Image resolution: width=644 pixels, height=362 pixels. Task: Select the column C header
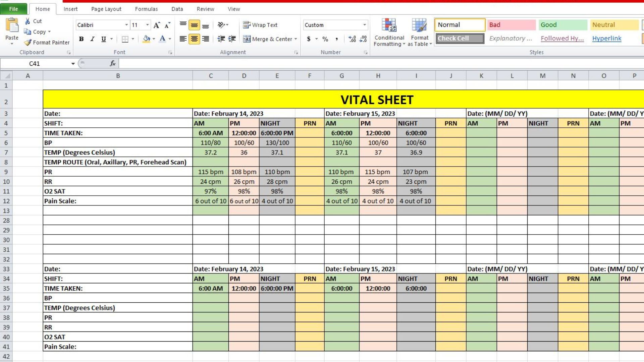point(211,76)
